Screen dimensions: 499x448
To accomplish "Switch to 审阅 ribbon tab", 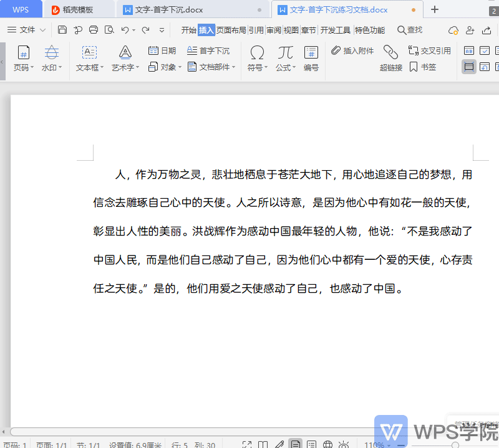I will [x=274, y=30].
